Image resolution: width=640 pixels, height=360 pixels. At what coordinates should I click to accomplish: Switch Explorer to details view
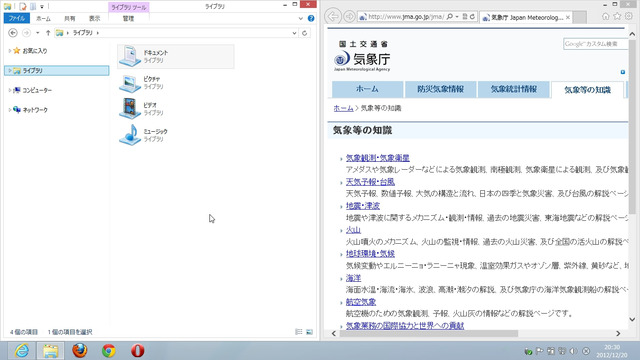pyautogui.click(x=299, y=332)
